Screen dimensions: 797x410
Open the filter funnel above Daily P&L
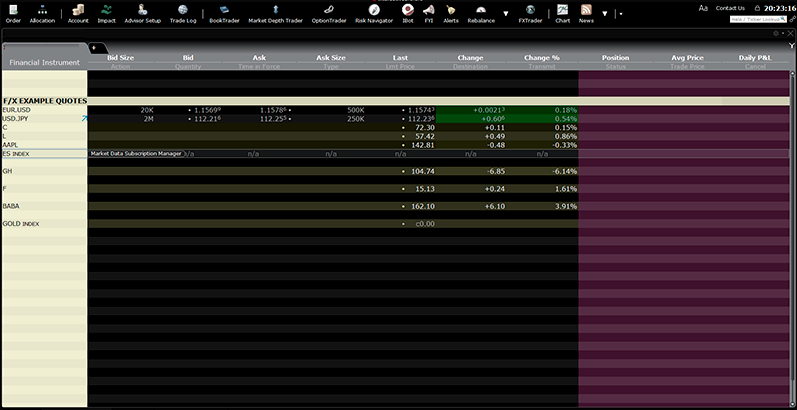pyautogui.click(x=791, y=46)
